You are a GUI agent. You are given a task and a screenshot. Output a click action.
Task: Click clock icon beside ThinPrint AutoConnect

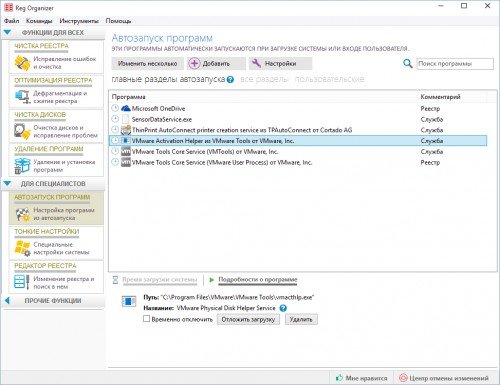coord(115,129)
